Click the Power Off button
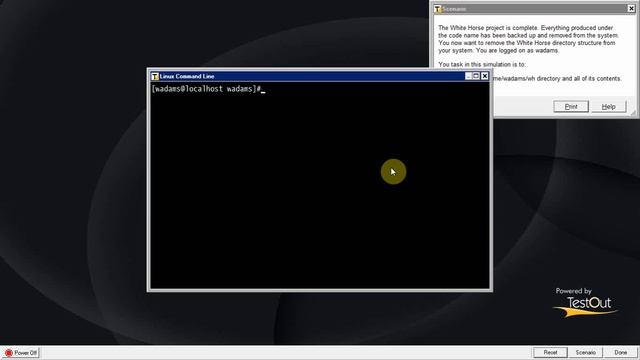 click(21, 353)
